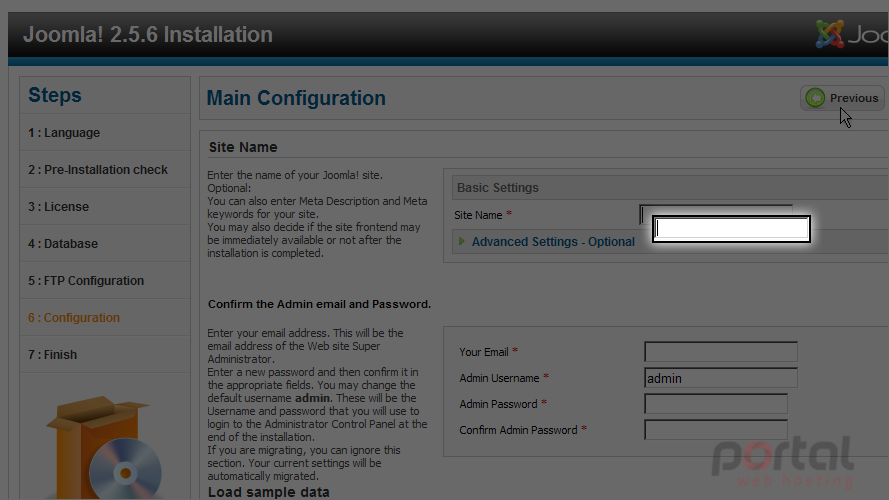Click the Joomla! 2.5.6 Installation title
Viewport: 889px width, 500px height.
pos(147,35)
